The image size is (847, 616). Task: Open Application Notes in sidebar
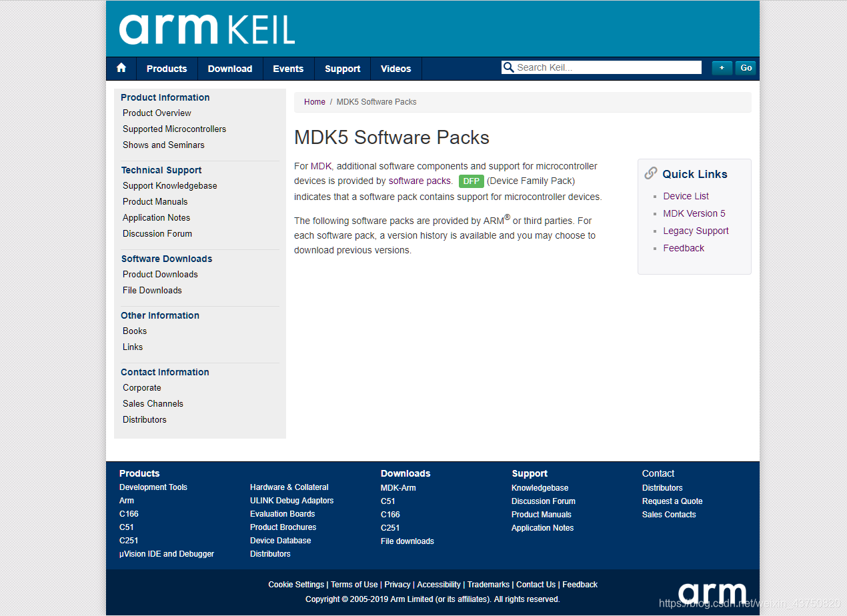156,217
